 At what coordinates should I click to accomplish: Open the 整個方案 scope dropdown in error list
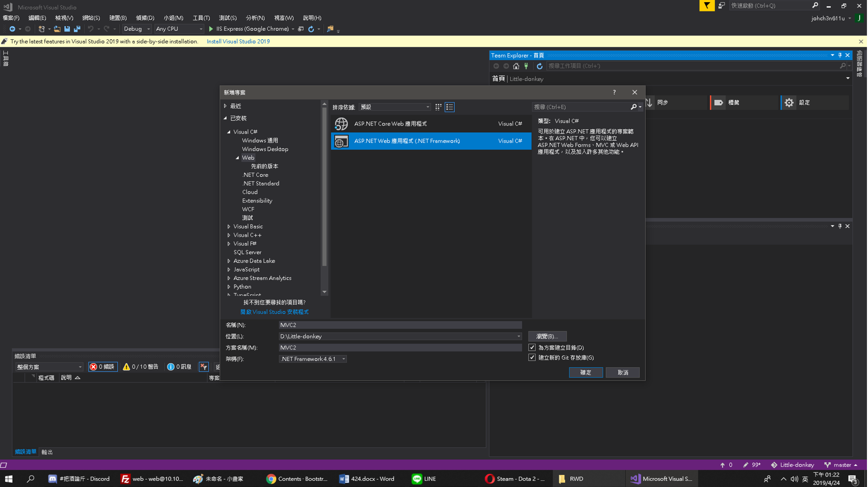pos(49,367)
